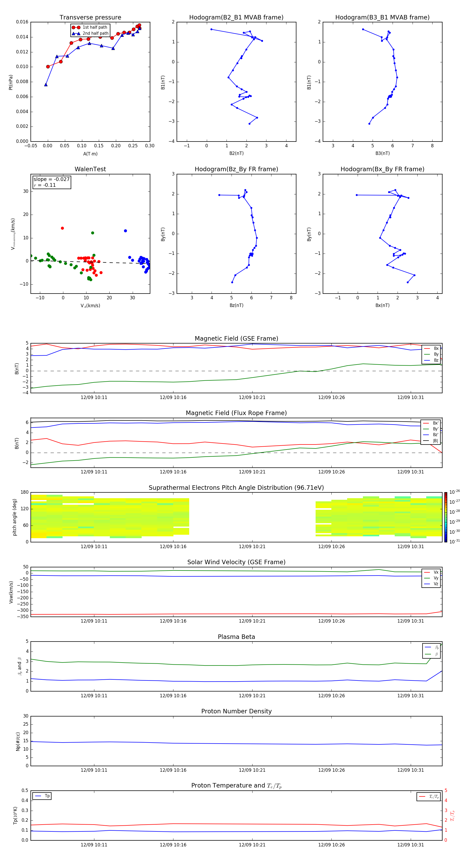Viewport: 473px width, 868px height.
Task: Click the "B3(nT)" x-axis label
Action: click(x=382, y=154)
